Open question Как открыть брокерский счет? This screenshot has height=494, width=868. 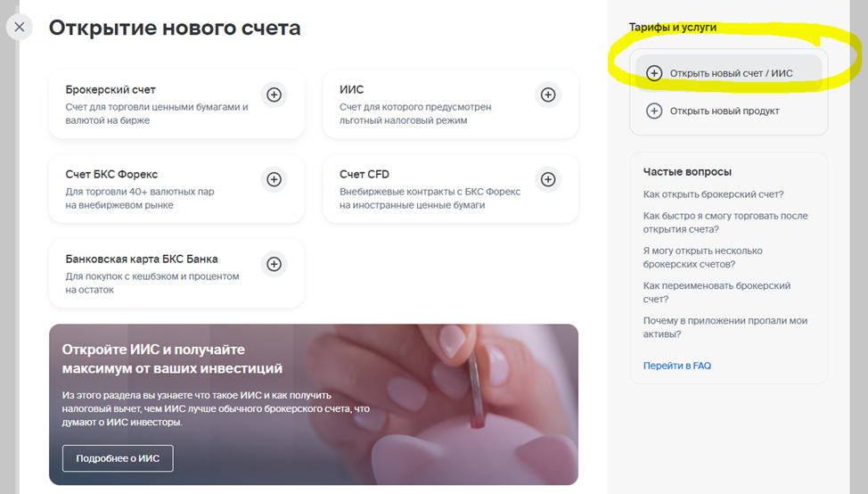pos(714,194)
